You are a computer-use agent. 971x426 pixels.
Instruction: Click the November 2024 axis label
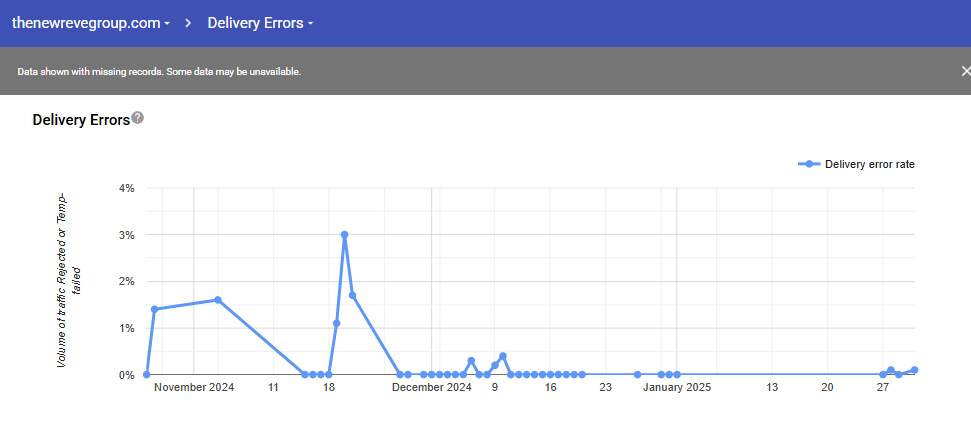pyautogui.click(x=194, y=388)
